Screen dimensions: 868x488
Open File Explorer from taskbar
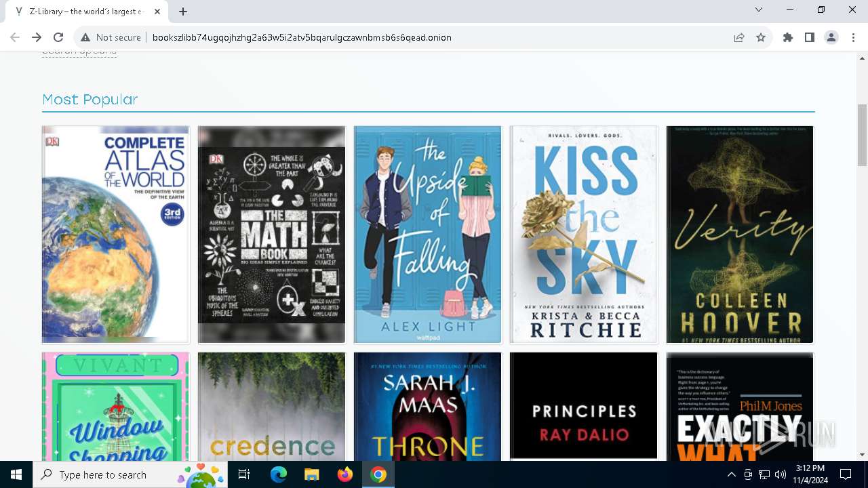(311, 474)
